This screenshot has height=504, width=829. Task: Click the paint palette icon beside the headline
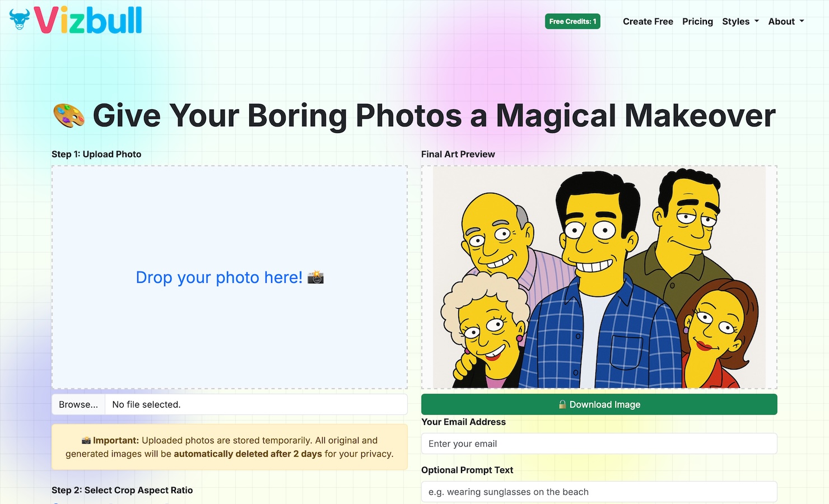tap(69, 115)
